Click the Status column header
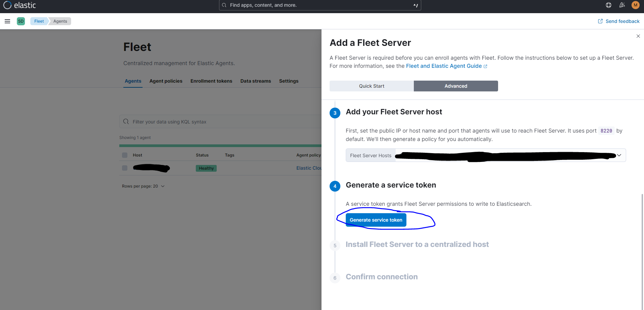The height and width of the screenshot is (310, 644). 202,155
